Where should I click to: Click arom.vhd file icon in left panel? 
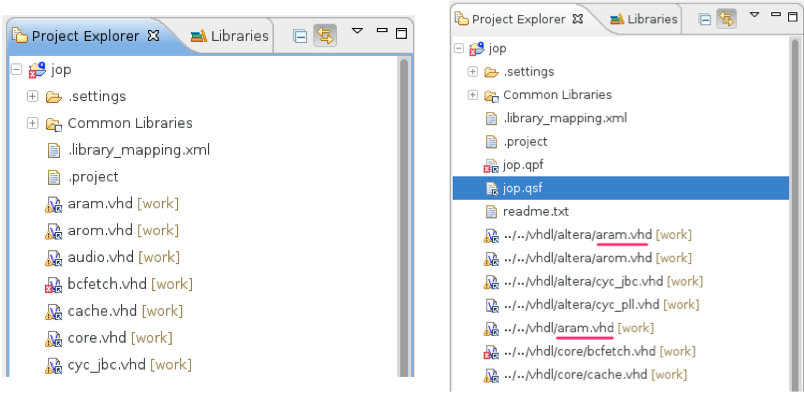[54, 231]
